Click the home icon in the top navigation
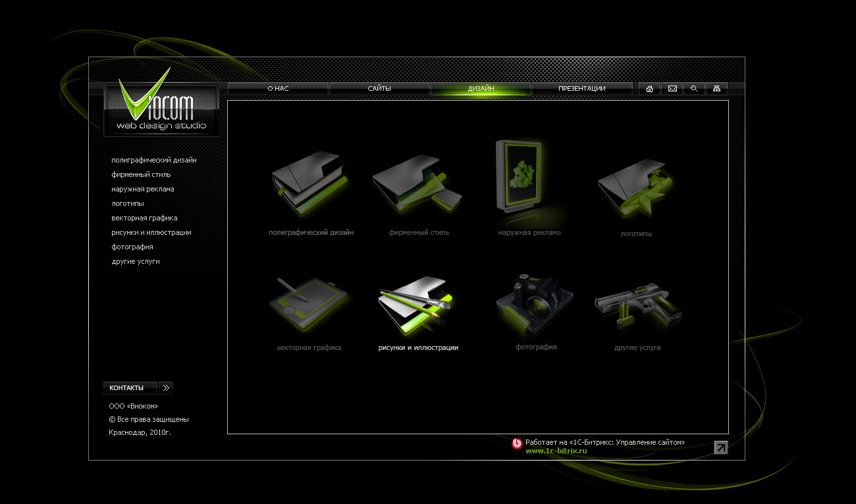Image resolution: width=856 pixels, height=504 pixels. pyautogui.click(x=649, y=88)
